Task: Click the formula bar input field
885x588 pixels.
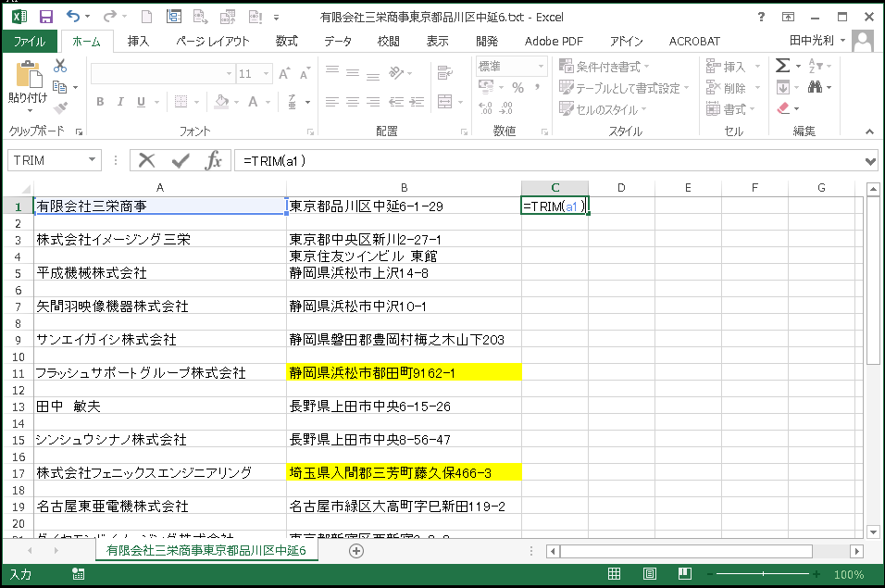Action: (550, 161)
